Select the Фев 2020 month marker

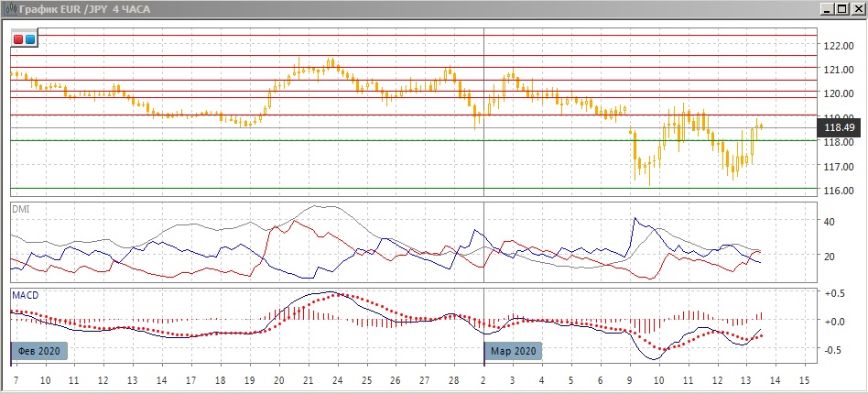click(40, 351)
